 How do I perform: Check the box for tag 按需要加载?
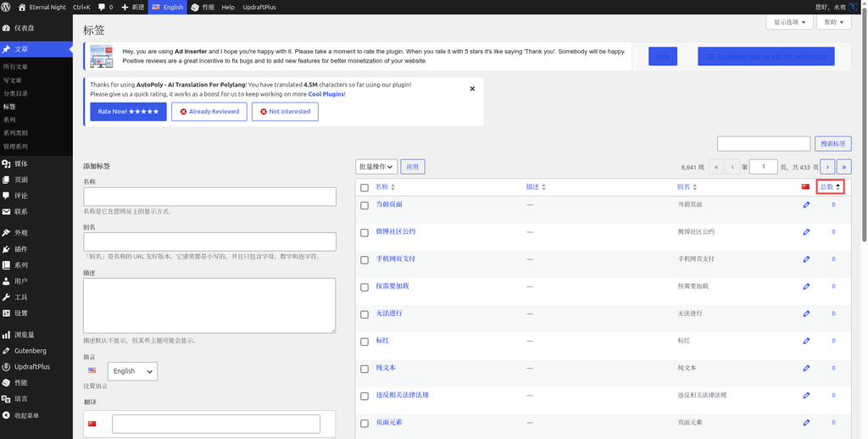tap(364, 286)
